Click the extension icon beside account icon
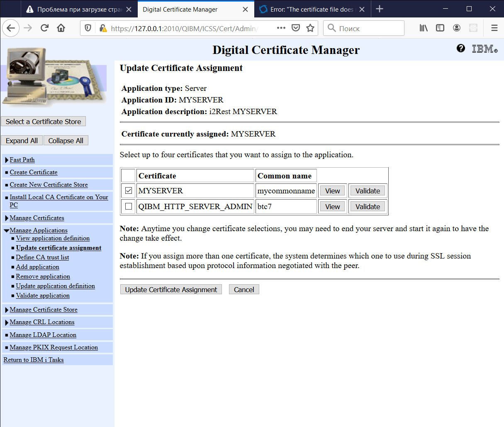Image resolution: width=504 pixels, height=427 pixels. [473, 28]
